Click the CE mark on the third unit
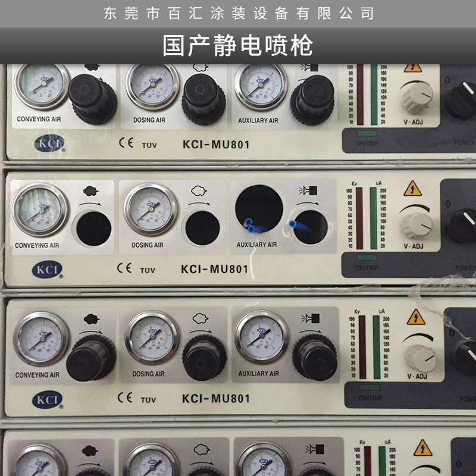The image size is (476, 476). pos(125,397)
